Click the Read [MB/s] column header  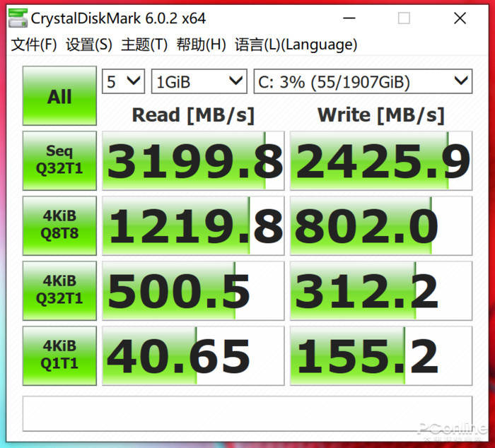[x=193, y=115]
